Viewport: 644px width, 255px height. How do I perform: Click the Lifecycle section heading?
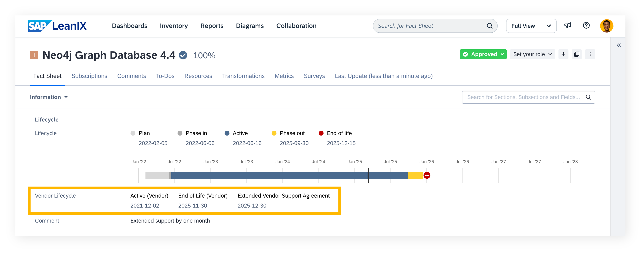tap(46, 120)
